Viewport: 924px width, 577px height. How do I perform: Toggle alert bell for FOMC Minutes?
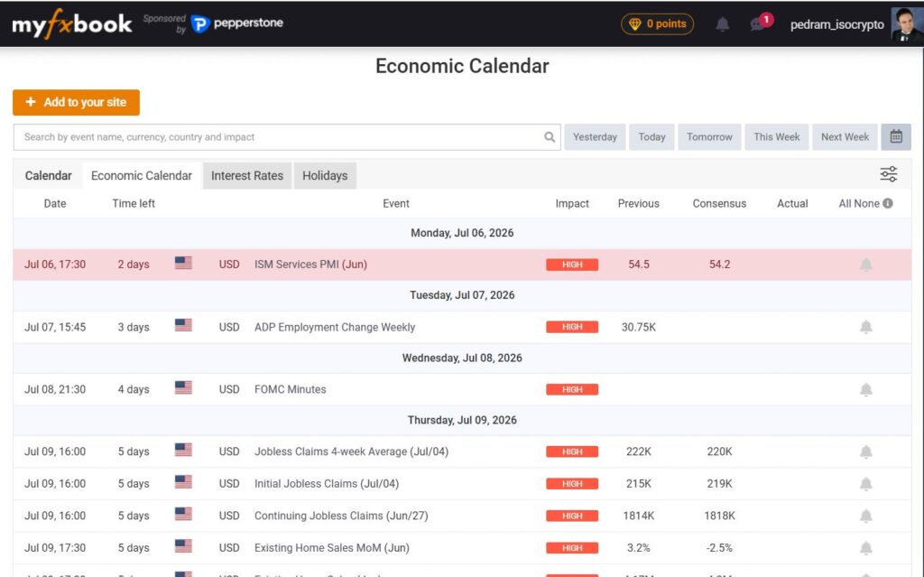[x=865, y=389]
